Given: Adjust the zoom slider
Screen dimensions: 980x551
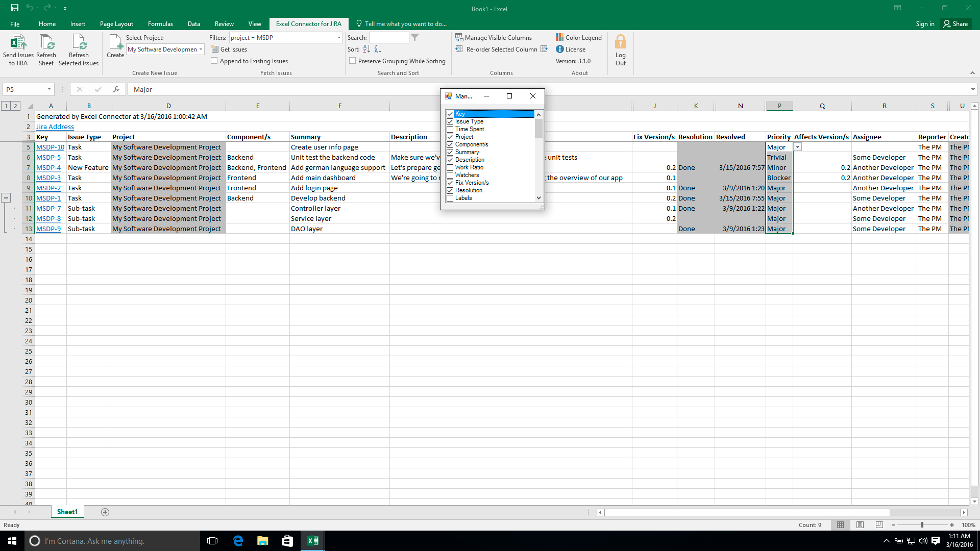Looking at the screenshot, I should coord(922,525).
